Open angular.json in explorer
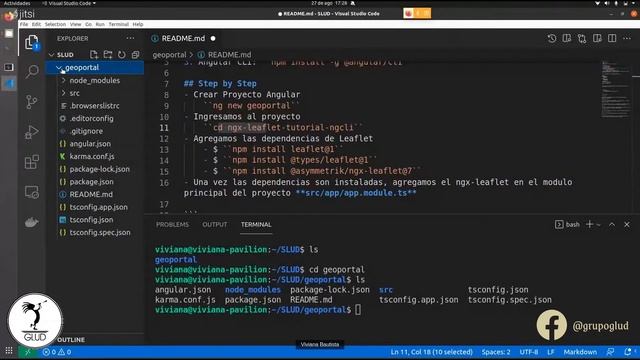 point(90,144)
